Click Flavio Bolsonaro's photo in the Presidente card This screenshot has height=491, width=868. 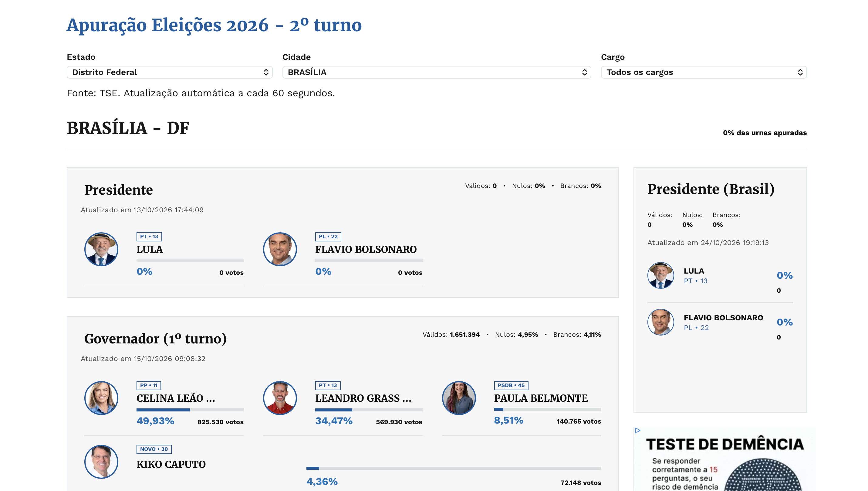(280, 249)
